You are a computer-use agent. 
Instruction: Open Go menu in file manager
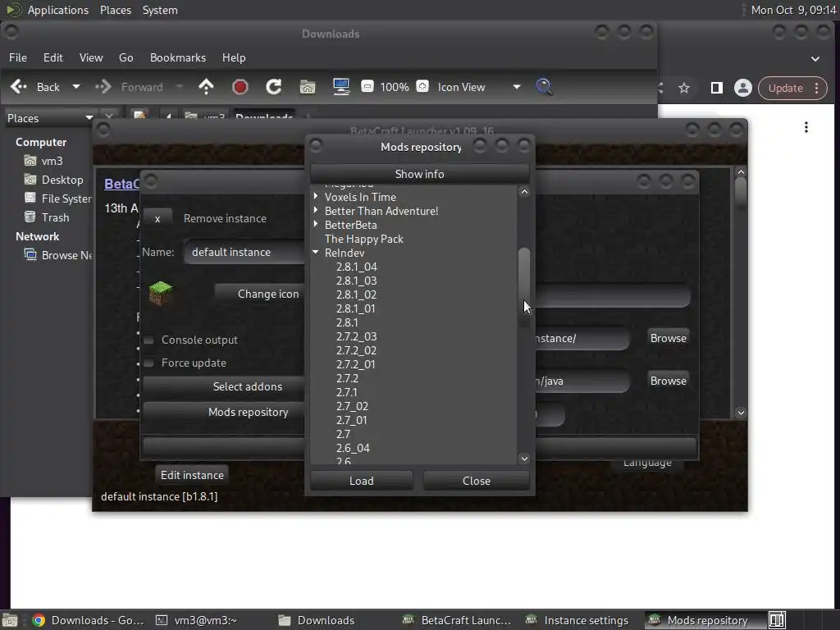[x=126, y=57]
